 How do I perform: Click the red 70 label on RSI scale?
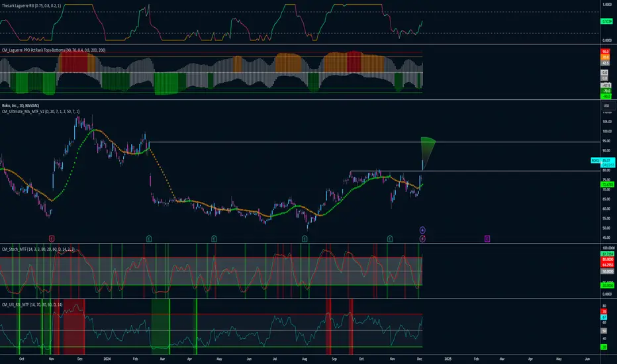[x=604, y=312]
